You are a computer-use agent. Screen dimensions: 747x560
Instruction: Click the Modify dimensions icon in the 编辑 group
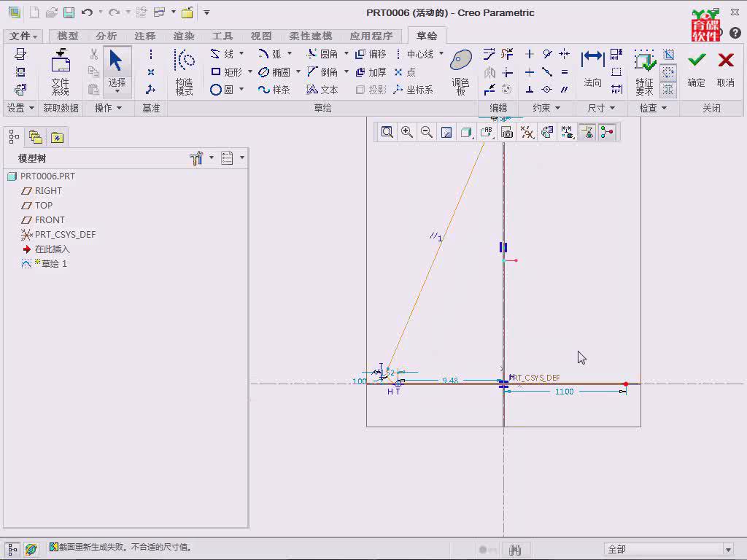[x=489, y=54]
